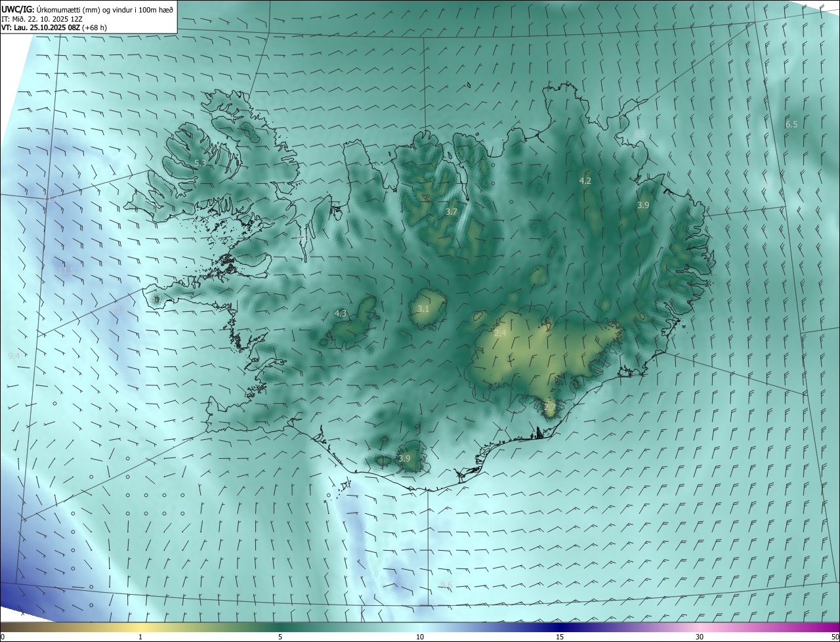The width and height of the screenshot is (840, 642).
Task: Click the 15 tick label on the color scale
Action: [x=560, y=637]
